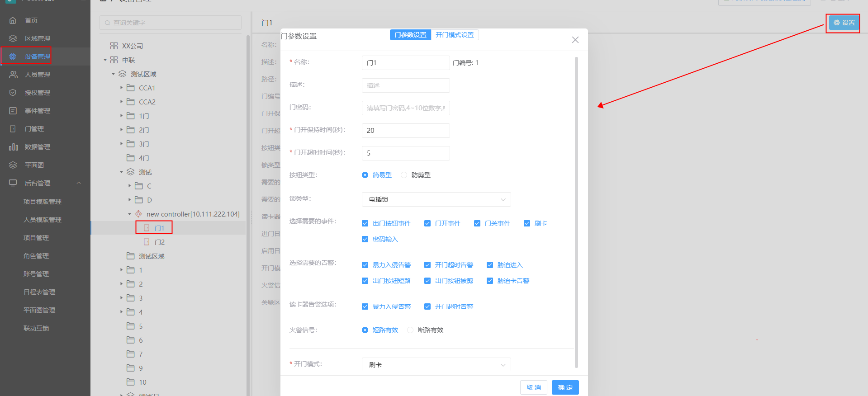Collapse the 后台管理 sidebar section
Viewport: 868px width, 396px height.
[x=79, y=183]
